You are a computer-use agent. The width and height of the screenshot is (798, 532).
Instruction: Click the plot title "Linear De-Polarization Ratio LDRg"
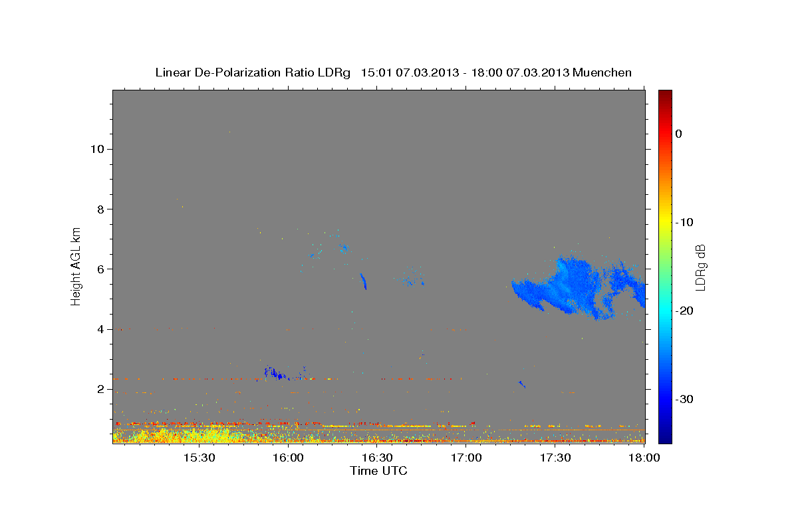(x=252, y=72)
